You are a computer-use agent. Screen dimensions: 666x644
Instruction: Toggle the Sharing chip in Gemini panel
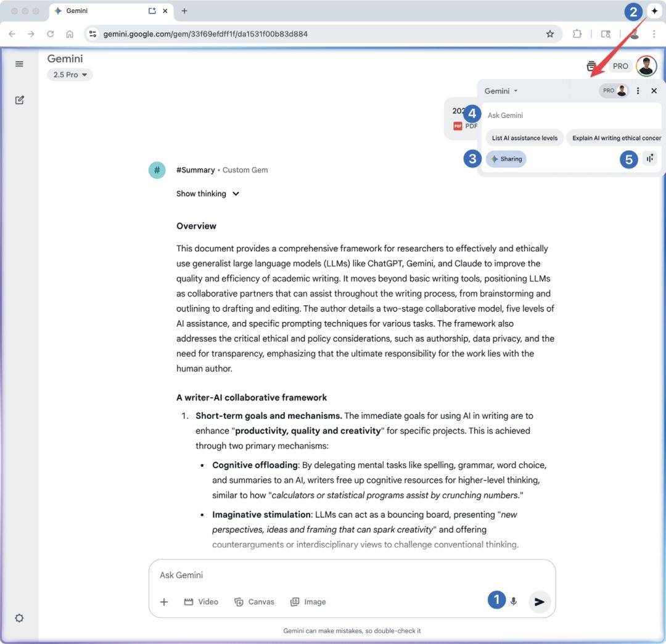(x=506, y=159)
